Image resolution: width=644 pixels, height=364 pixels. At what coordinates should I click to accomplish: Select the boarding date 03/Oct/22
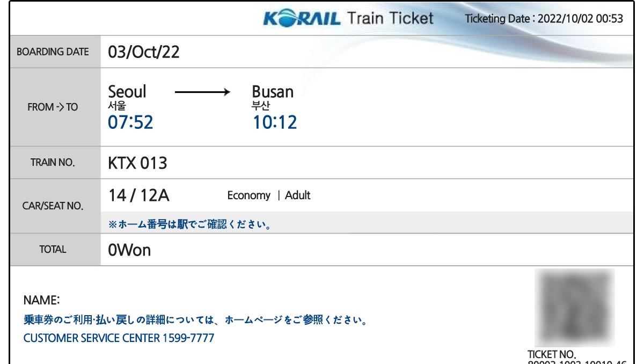[x=144, y=52]
